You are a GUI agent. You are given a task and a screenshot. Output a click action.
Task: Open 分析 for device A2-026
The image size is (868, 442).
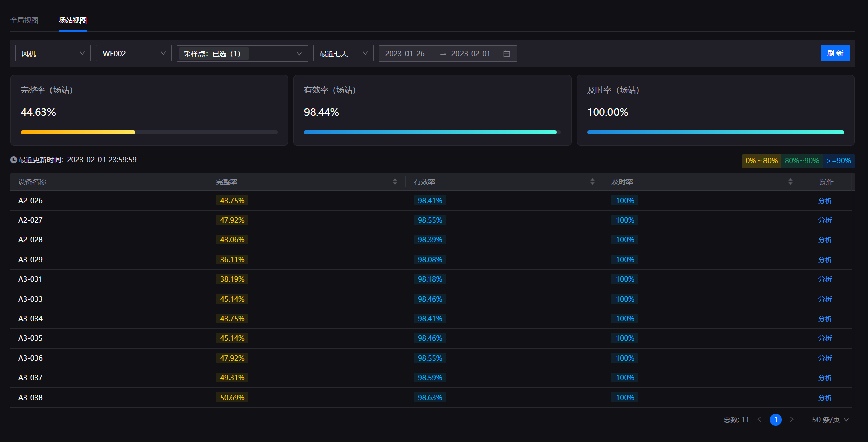[825, 201]
